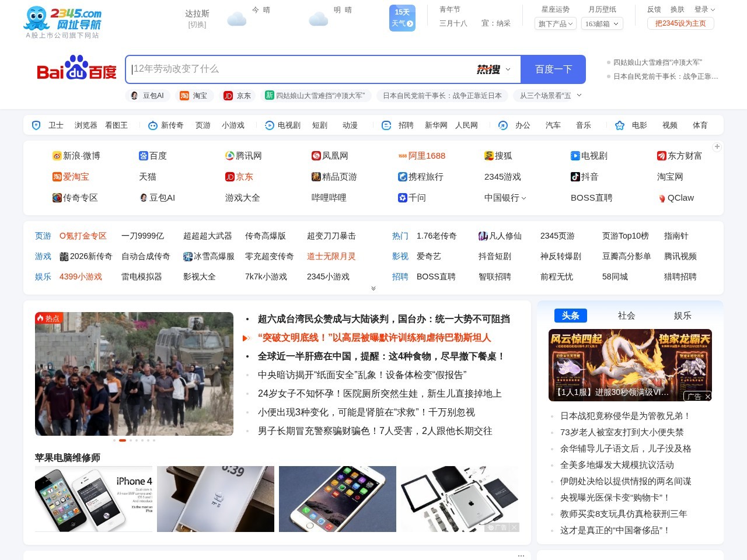This screenshot has width=747, height=560.
Task: Click the 办公 category icon
Action: click(x=503, y=125)
